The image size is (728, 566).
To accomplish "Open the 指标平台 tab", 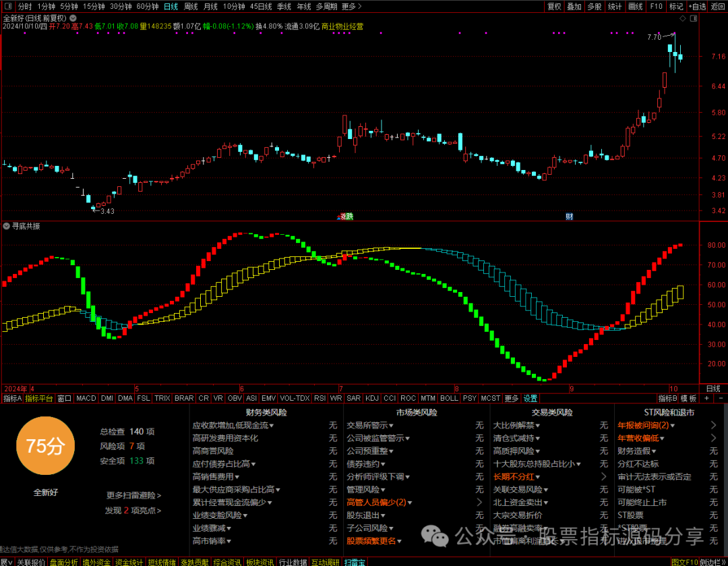I will pyautogui.click(x=39, y=398).
